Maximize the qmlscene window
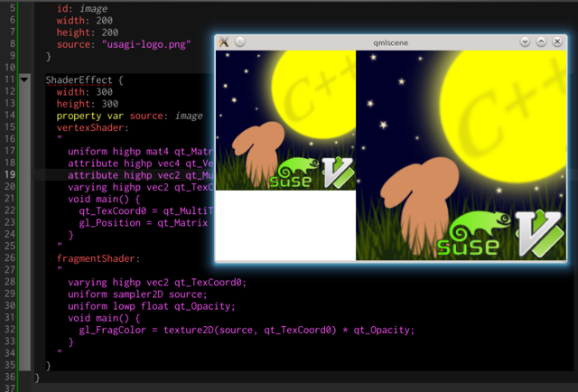This screenshot has height=392, width=578. (x=541, y=42)
